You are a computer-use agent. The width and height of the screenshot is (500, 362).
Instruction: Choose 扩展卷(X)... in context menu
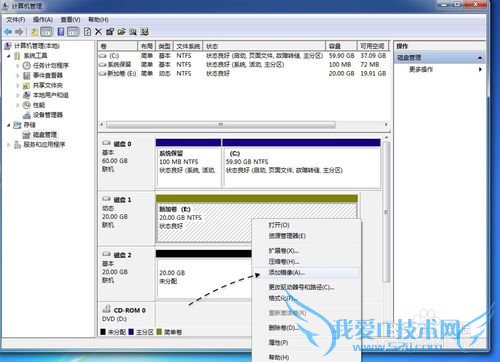point(306,251)
